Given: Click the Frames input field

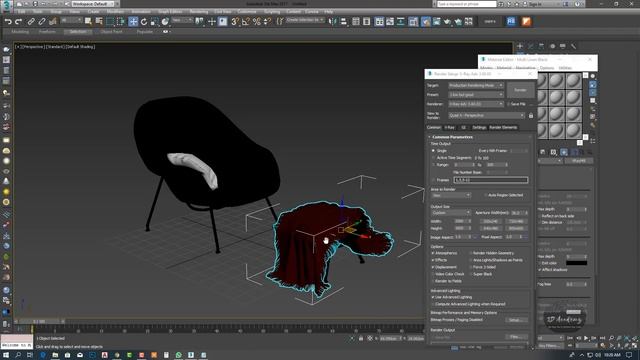Looking at the screenshot, I should click(491, 180).
